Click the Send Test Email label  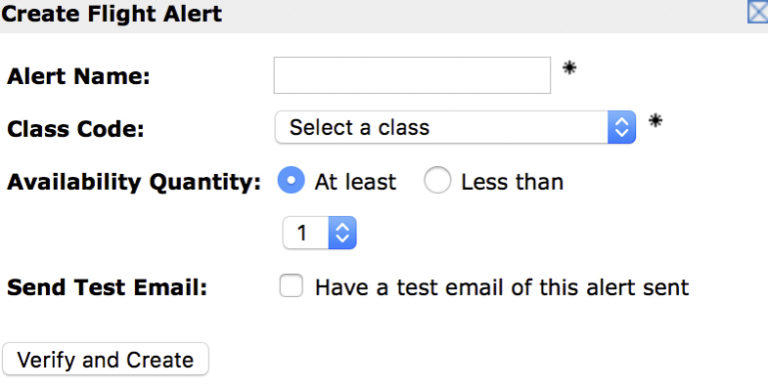[107, 288]
